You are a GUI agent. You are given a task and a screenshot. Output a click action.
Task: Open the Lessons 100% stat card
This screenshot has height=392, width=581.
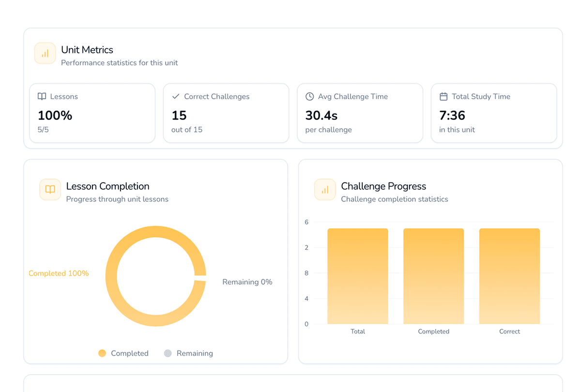pyautogui.click(x=92, y=113)
